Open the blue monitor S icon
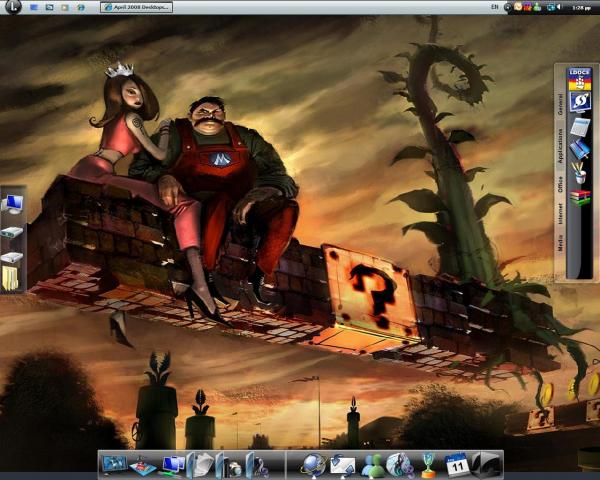Screen dimensions: 600x480 pos(580,102)
